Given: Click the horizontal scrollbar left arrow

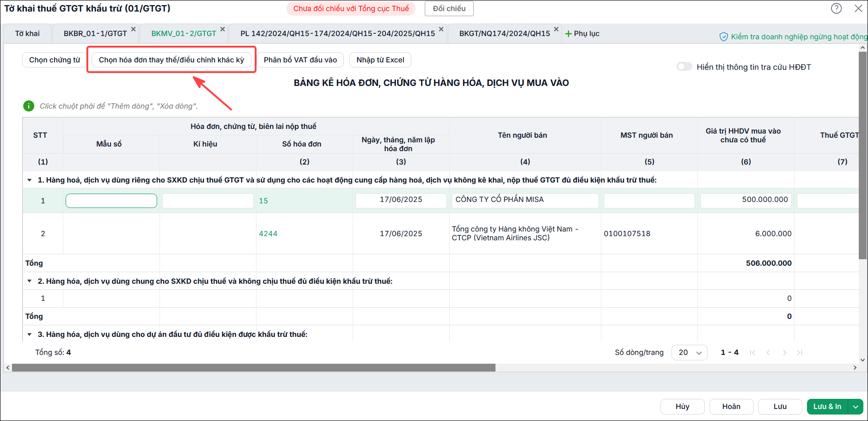Looking at the screenshot, I should pos(8,368).
